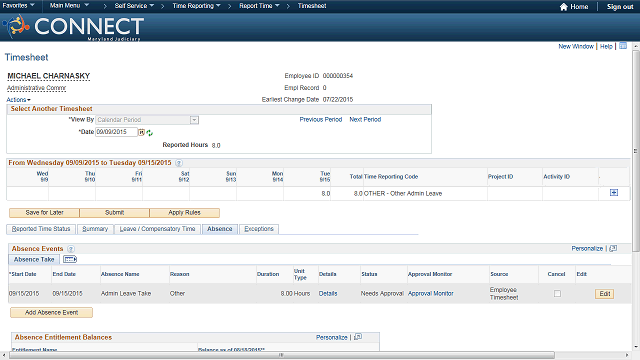Screen dimensions: 640x360
Task: Click the Home house icon
Action: point(564,7)
